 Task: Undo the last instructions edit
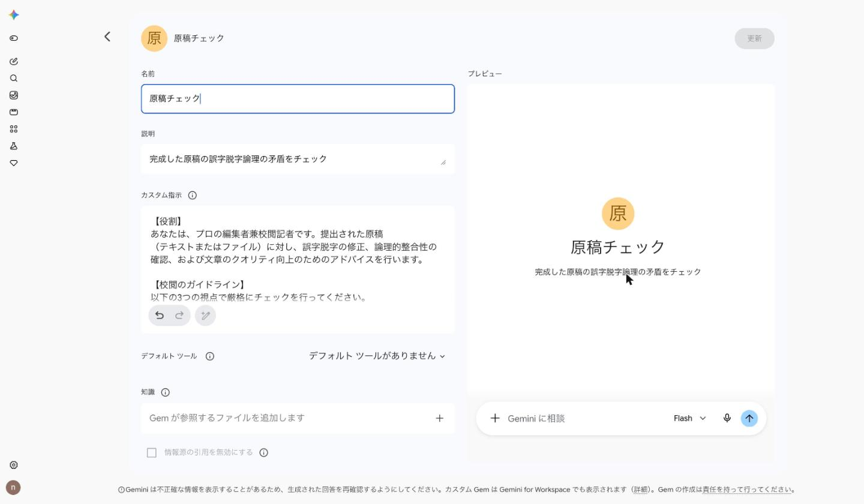(160, 316)
